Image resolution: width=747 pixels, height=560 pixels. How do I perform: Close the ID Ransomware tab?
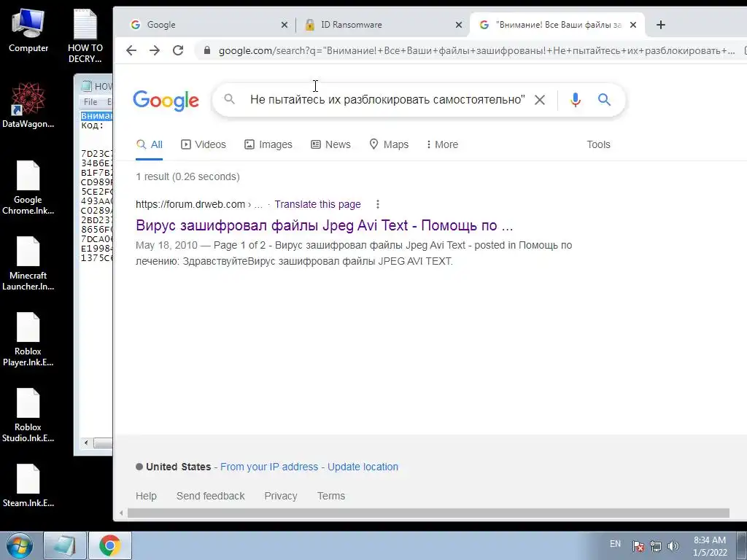pyautogui.click(x=459, y=25)
